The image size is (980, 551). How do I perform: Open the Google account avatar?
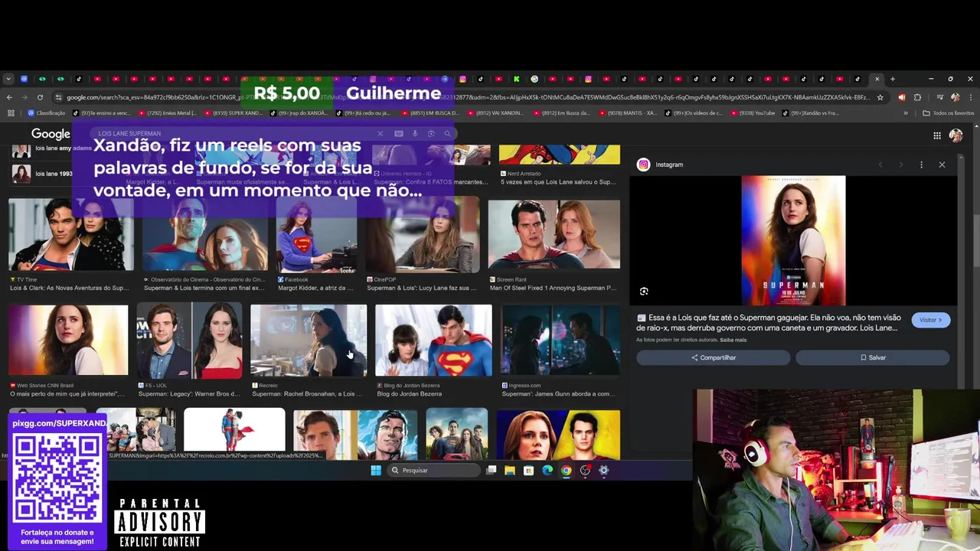956,135
